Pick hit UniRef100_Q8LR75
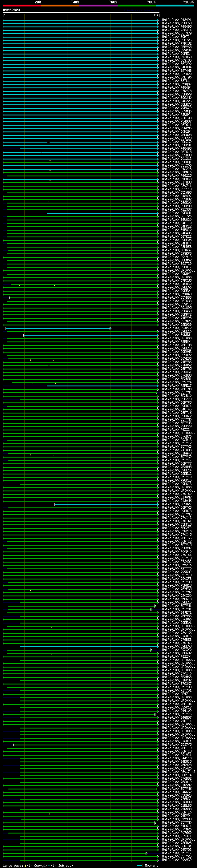The height and width of the screenshot is (868, 197). 177,104
